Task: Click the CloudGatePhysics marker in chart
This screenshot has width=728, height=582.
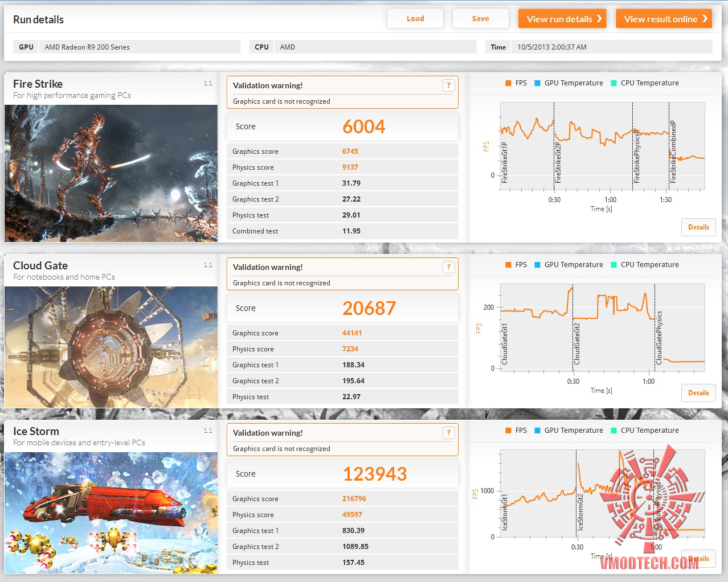Action: point(659,338)
